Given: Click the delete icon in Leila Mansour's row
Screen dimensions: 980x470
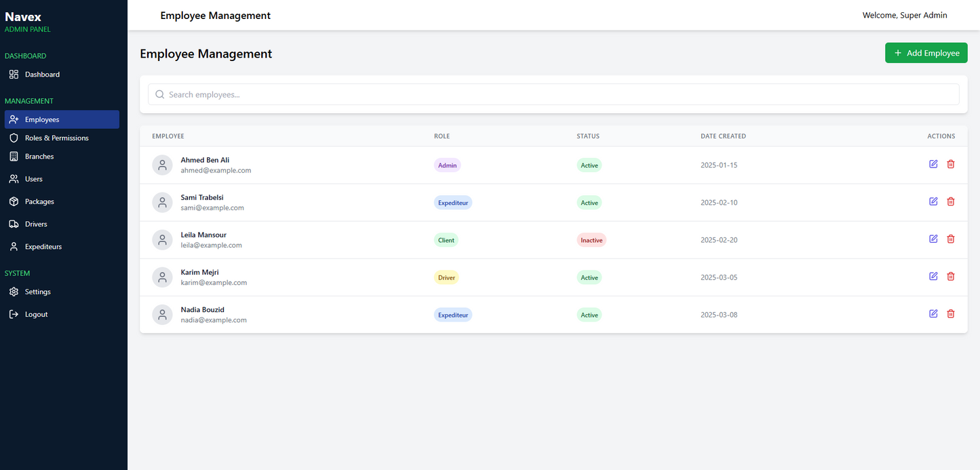Looking at the screenshot, I should click(x=950, y=239).
